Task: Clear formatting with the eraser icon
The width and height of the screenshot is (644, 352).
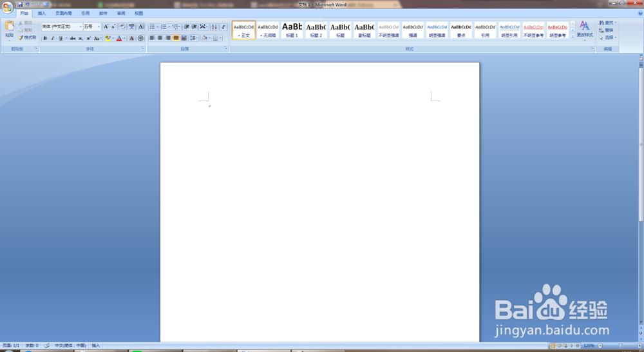Action: tap(122, 26)
